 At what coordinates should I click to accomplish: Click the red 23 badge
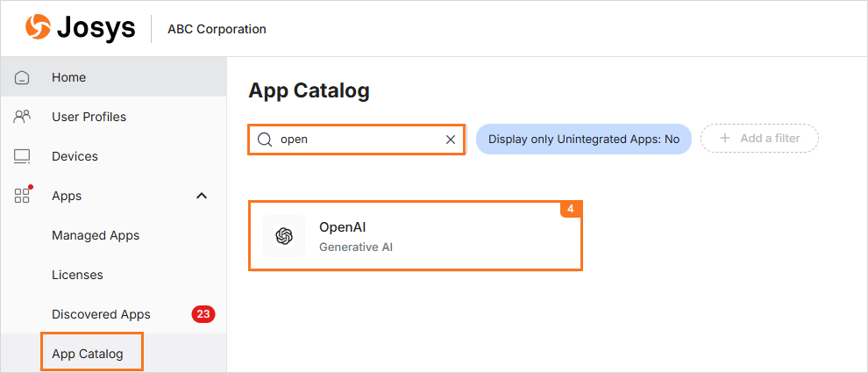click(203, 314)
